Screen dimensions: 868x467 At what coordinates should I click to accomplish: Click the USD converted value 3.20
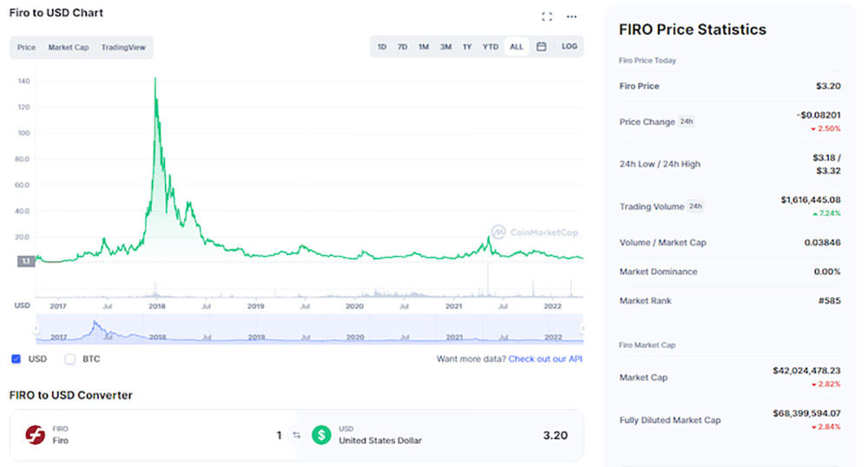coord(556,436)
